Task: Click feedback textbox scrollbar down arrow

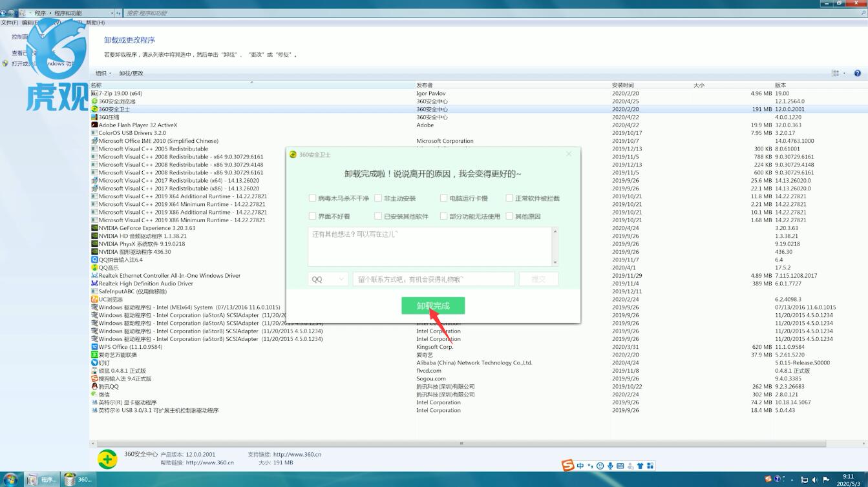Action: (x=555, y=262)
